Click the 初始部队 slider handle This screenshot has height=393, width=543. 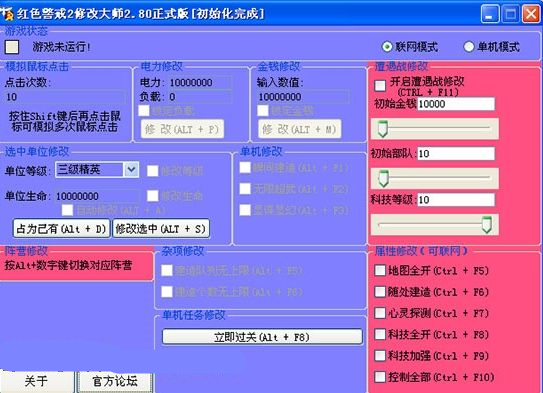click(383, 178)
